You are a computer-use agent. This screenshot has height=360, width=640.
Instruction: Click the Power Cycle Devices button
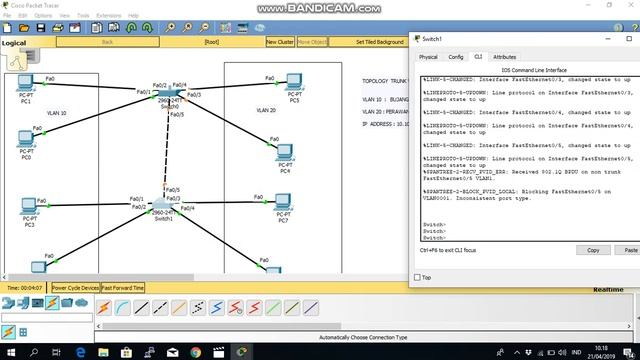point(75,288)
